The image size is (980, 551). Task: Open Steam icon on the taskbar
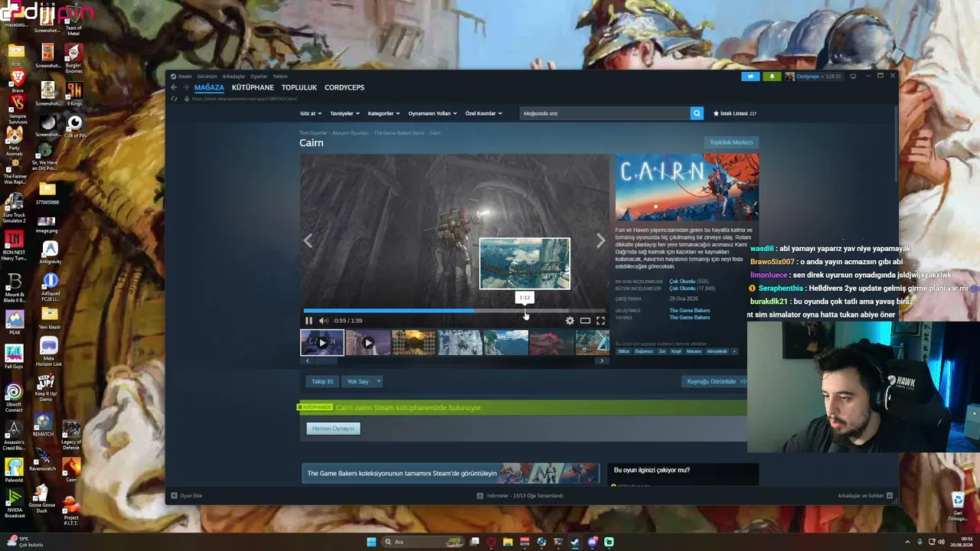[575, 542]
